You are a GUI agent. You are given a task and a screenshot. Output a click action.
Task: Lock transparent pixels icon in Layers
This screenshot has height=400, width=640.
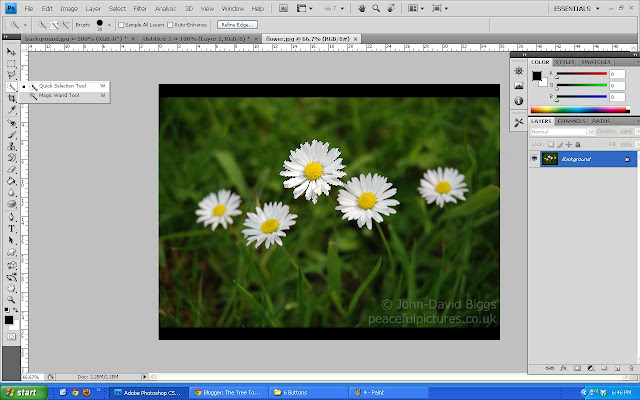549,144
